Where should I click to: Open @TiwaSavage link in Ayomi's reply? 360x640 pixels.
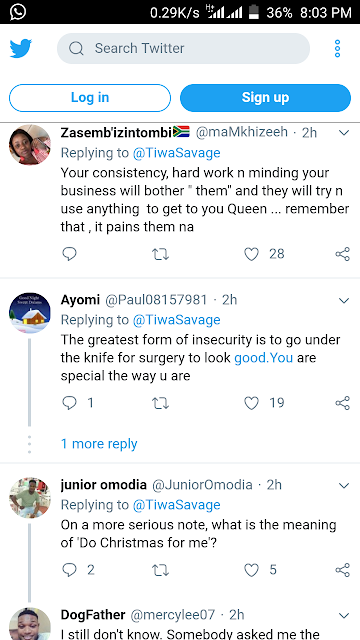click(176, 320)
